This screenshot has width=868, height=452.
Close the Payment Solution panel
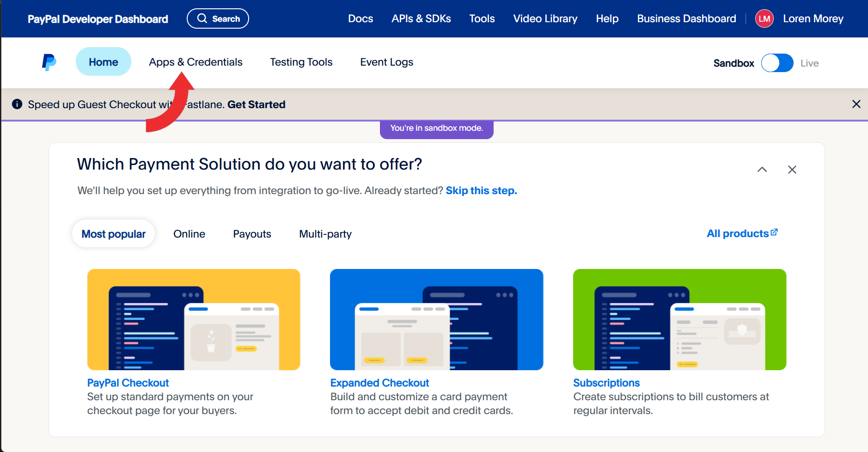pyautogui.click(x=792, y=170)
